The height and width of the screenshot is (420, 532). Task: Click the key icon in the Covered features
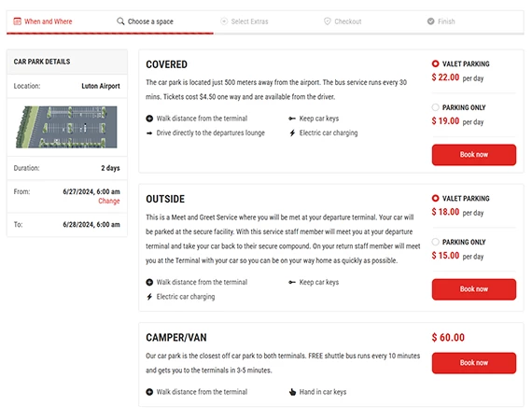(x=292, y=119)
